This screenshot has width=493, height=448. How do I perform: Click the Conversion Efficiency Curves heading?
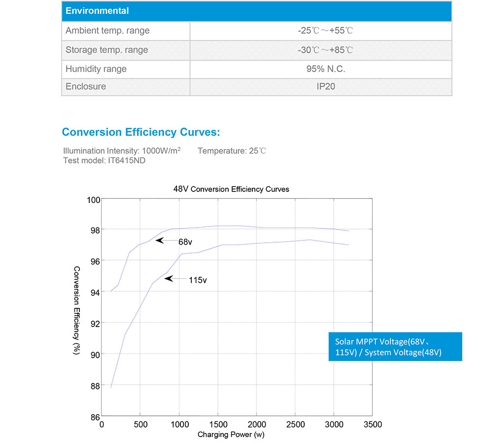141,132
